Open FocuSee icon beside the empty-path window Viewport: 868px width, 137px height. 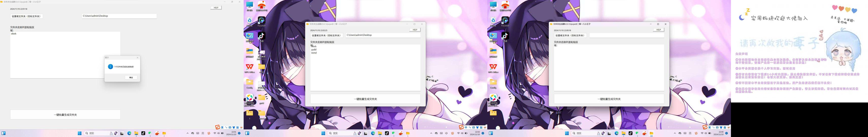[x=505, y=21]
